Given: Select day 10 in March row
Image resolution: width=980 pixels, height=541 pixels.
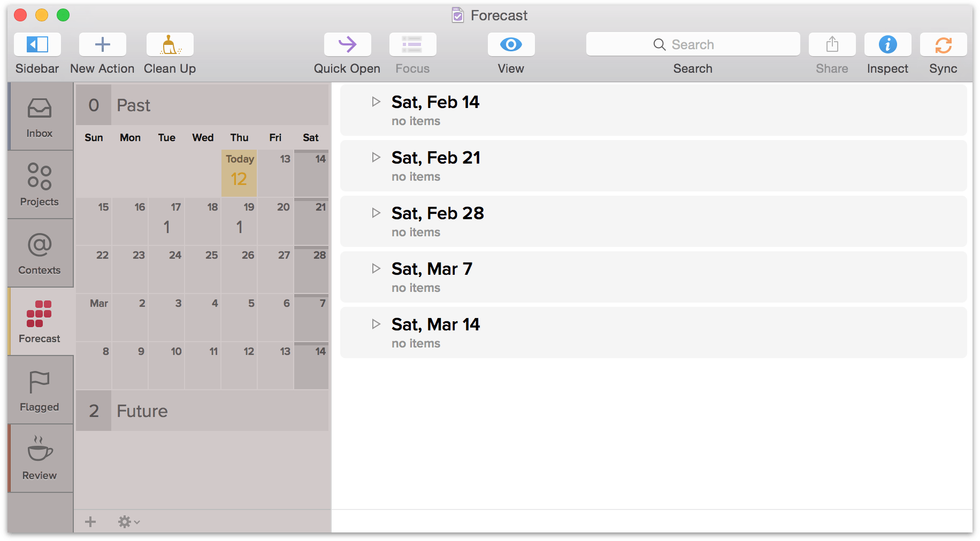Looking at the screenshot, I should [166, 366].
